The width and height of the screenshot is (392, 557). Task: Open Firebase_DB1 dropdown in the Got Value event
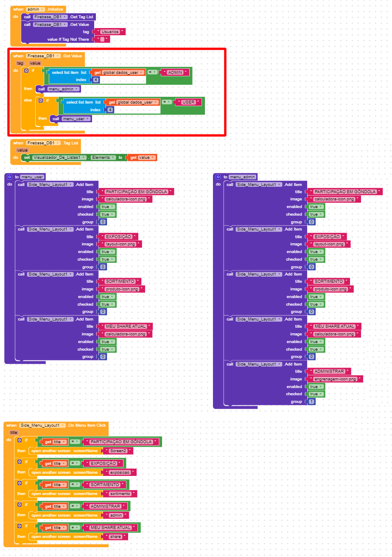point(43,56)
